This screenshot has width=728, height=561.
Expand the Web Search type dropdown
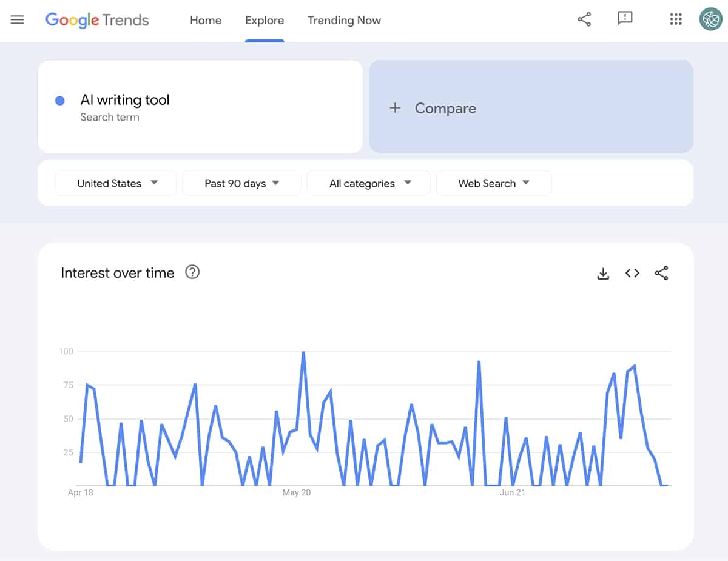point(493,183)
